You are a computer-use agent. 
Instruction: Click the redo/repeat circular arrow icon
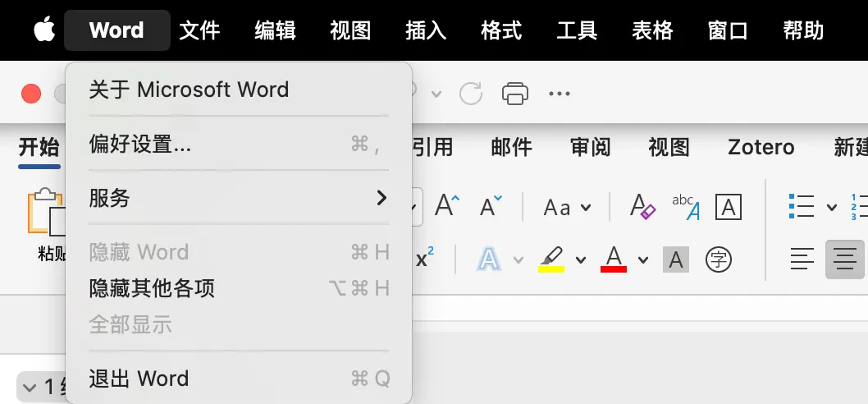pos(471,93)
